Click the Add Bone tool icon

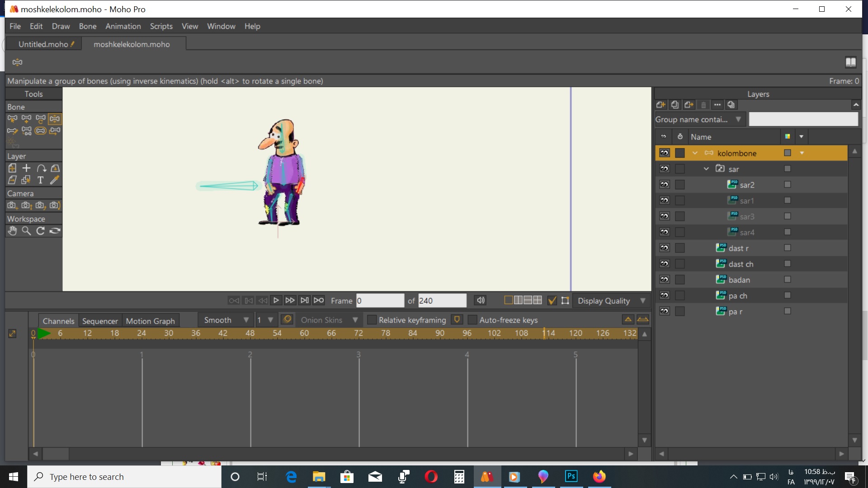[x=26, y=118]
